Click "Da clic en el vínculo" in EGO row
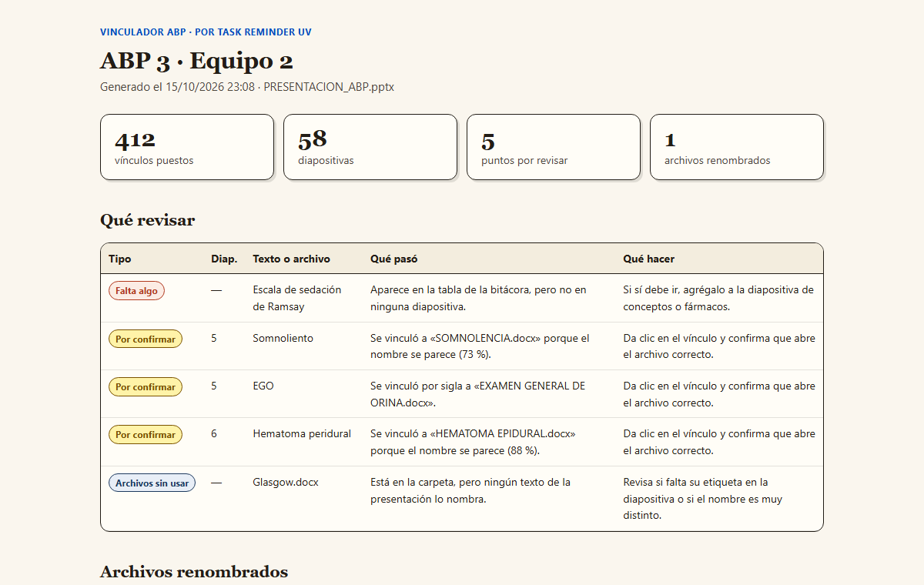924x585 pixels. pyautogui.click(x=719, y=394)
